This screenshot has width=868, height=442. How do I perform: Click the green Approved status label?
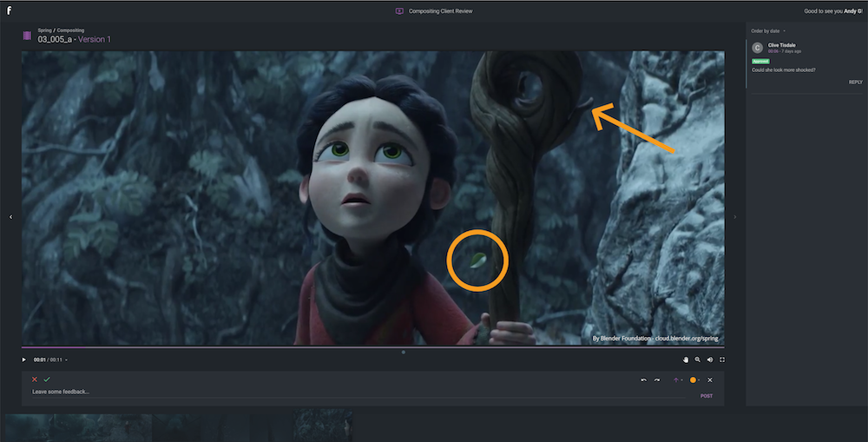point(760,61)
